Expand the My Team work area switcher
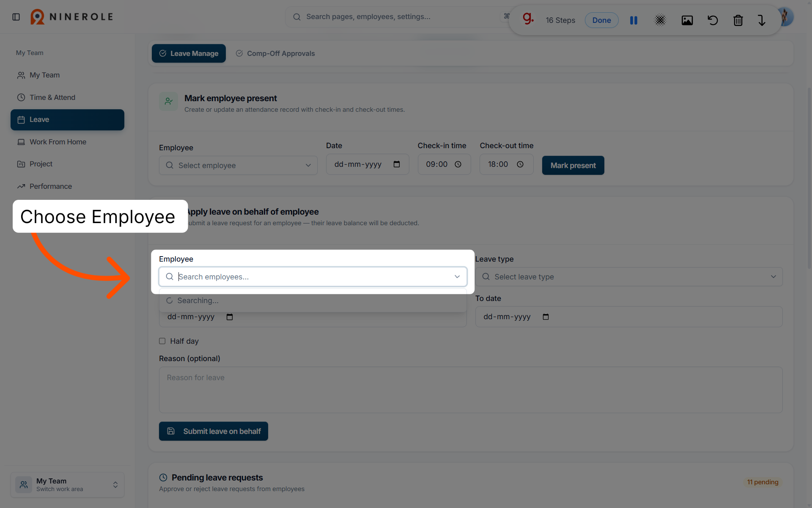 pyautogui.click(x=67, y=485)
